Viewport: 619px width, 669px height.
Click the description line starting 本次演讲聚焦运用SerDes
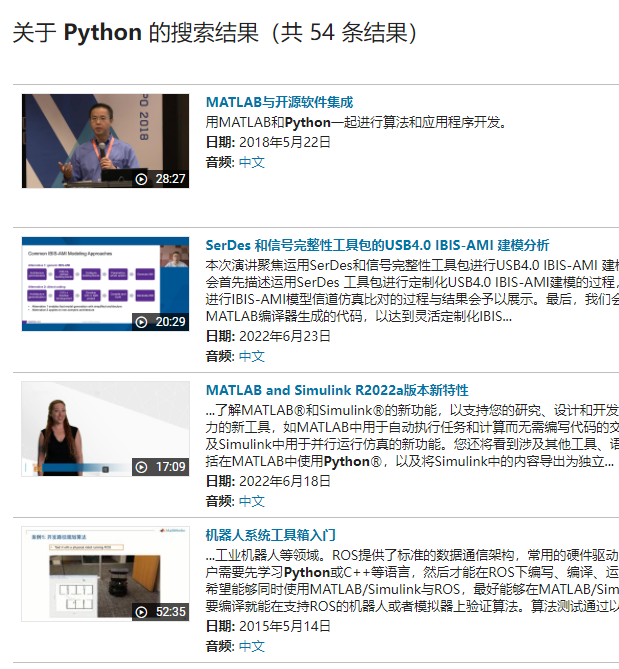point(412,265)
